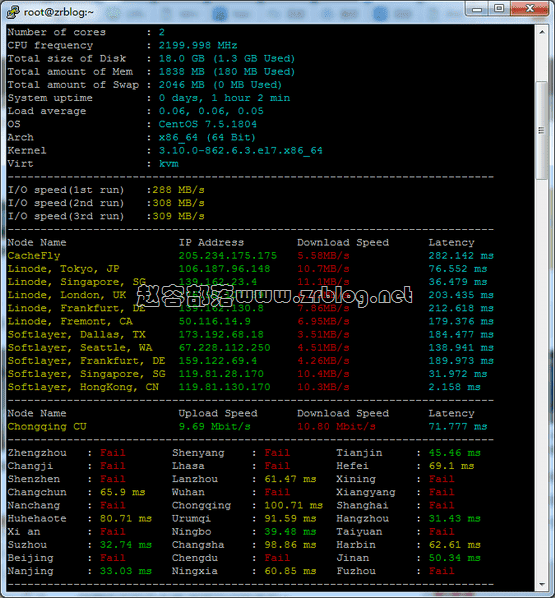Maximize the root@zrblog terminal window
Image resolution: width=555 pixels, height=598 pixels.
[x=499, y=8]
